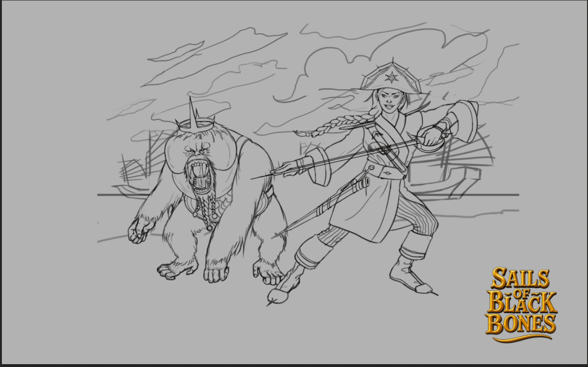Click the word SAILS in the logo

520,279
